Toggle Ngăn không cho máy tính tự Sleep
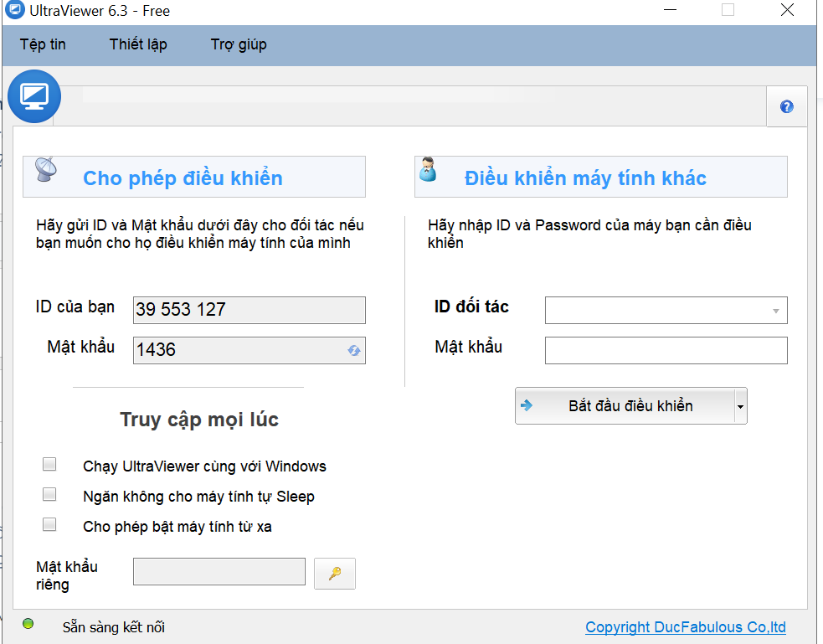The image size is (823, 644). click(49, 494)
